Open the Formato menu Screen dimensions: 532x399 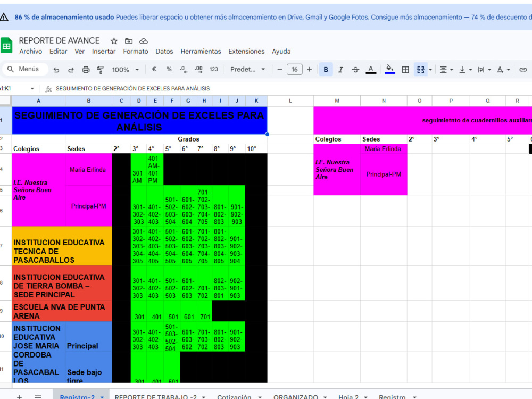pyautogui.click(x=136, y=51)
